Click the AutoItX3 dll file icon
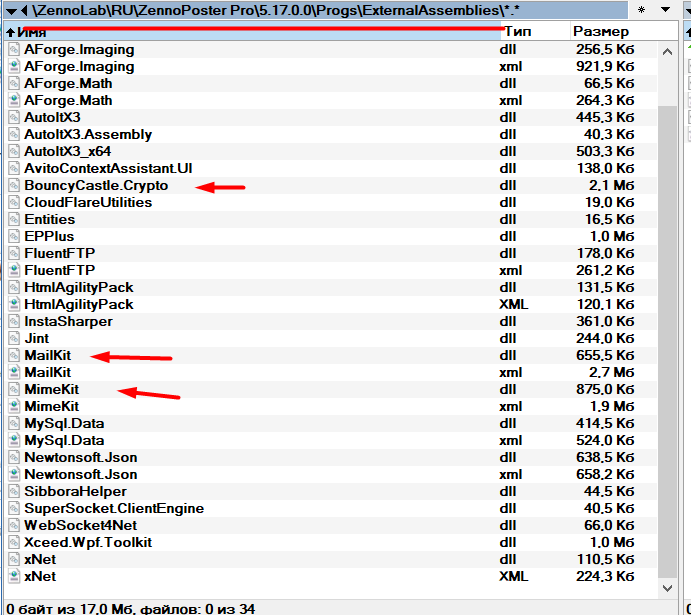691x615 pixels. (x=14, y=118)
